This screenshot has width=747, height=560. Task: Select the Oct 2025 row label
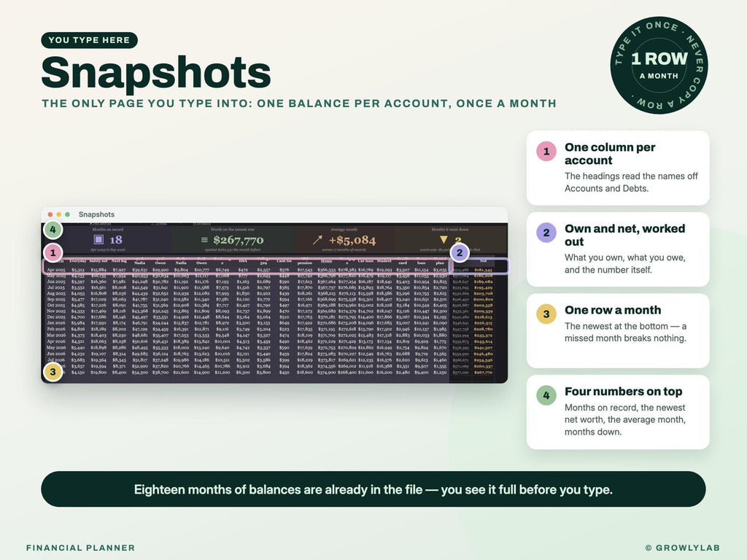click(x=56, y=306)
